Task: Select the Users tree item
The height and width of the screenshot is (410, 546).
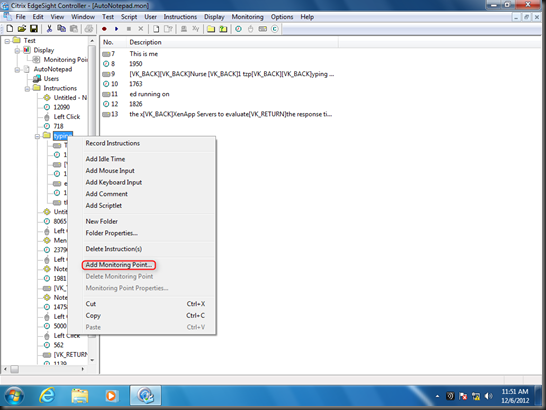Action: 51,79
